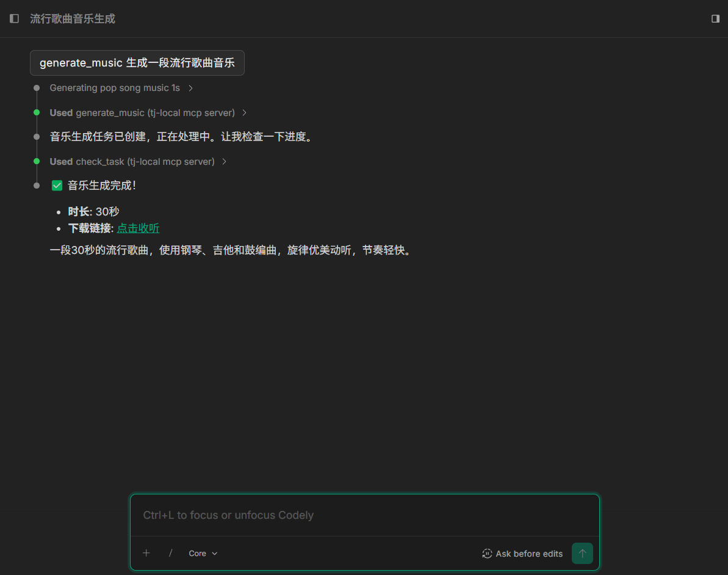Expand the Used generate_music tool call

point(148,113)
